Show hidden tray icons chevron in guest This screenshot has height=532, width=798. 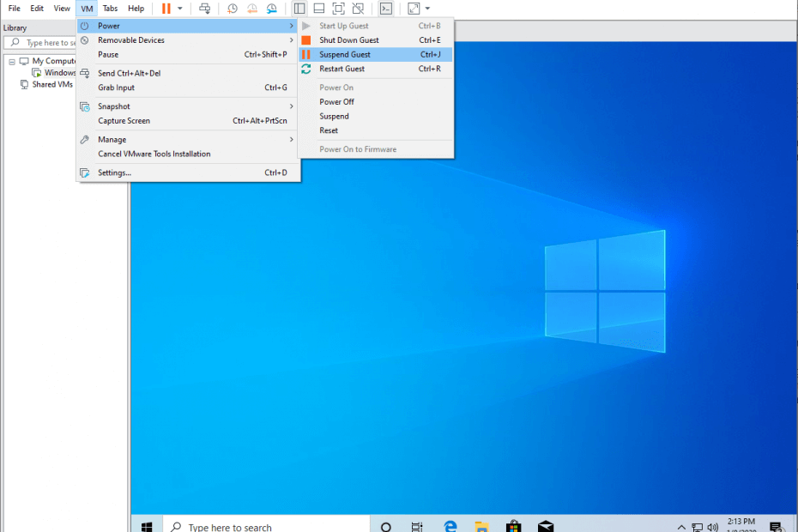681,528
